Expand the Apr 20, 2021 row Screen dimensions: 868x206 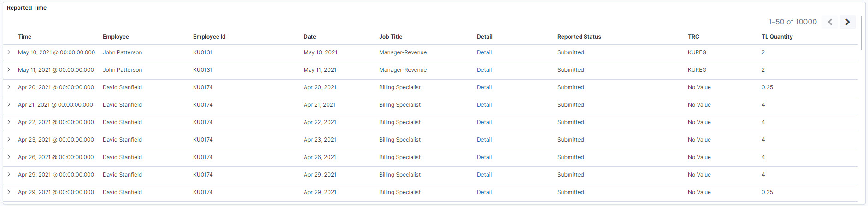coord(9,87)
